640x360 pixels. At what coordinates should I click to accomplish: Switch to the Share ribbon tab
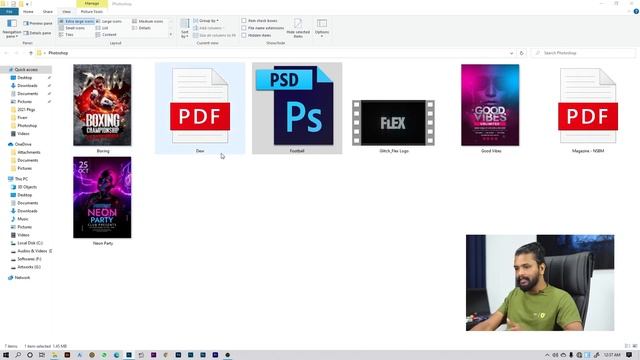48,11
